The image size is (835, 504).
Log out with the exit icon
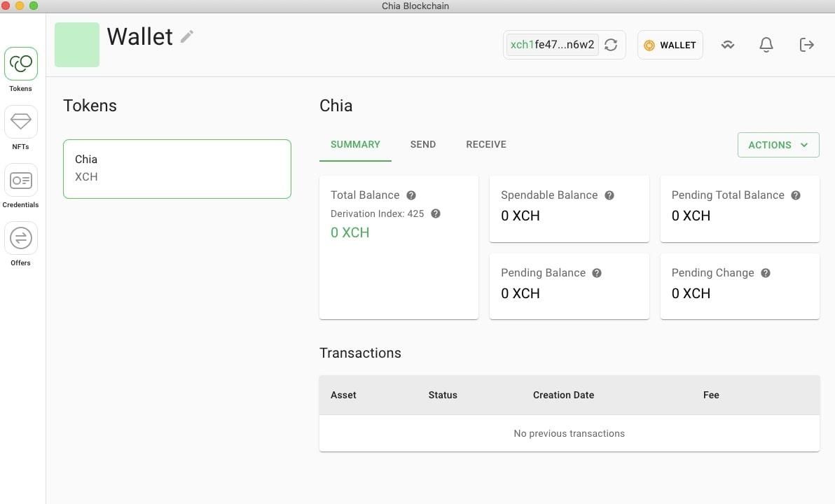[806, 45]
